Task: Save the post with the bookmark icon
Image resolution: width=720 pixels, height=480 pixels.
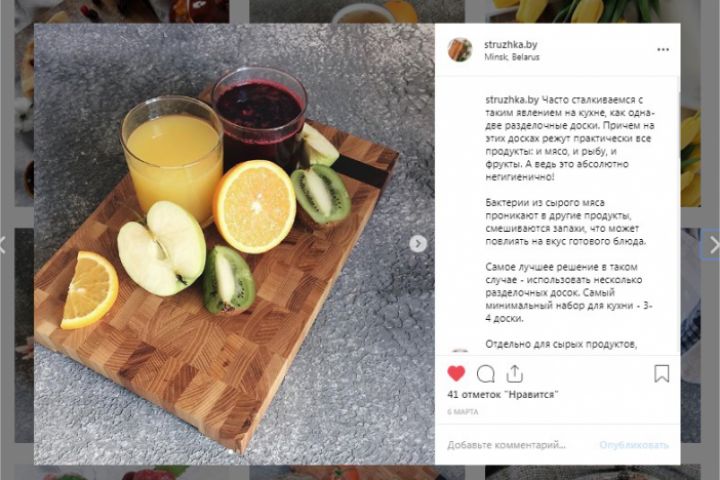Action: [x=661, y=373]
